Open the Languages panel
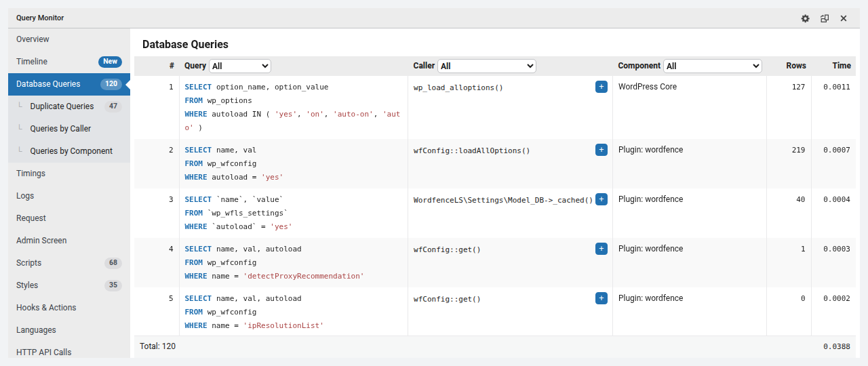The image size is (868, 366). (69, 330)
